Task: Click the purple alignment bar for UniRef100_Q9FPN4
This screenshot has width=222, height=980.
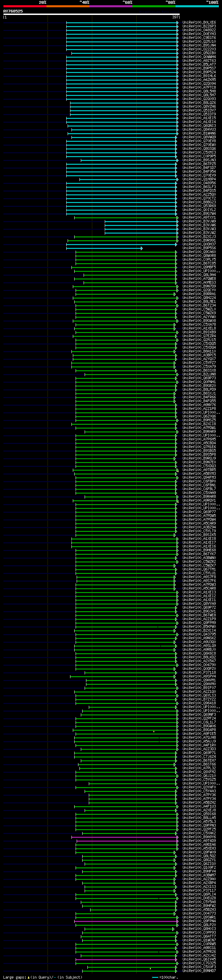Action: click(x=126, y=921)
